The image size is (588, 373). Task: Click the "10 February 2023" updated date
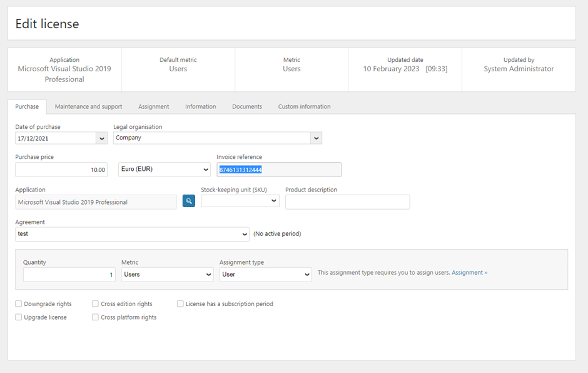(x=391, y=69)
